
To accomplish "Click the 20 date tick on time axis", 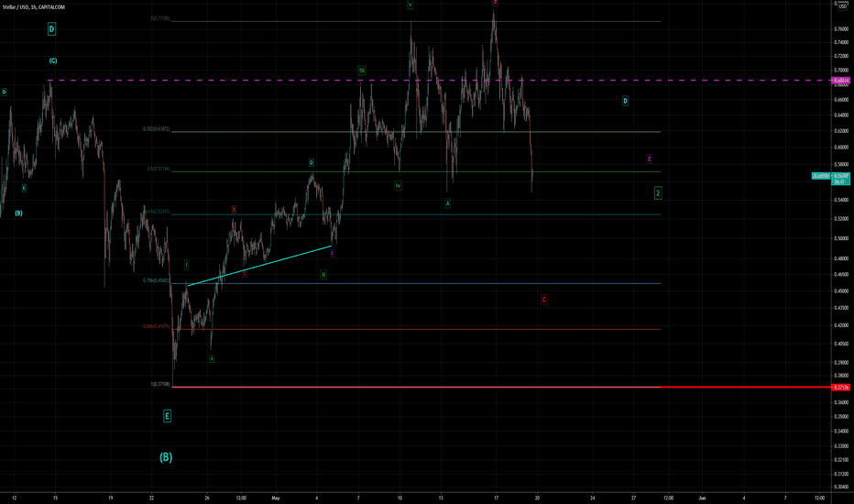I will (x=537, y=498).
